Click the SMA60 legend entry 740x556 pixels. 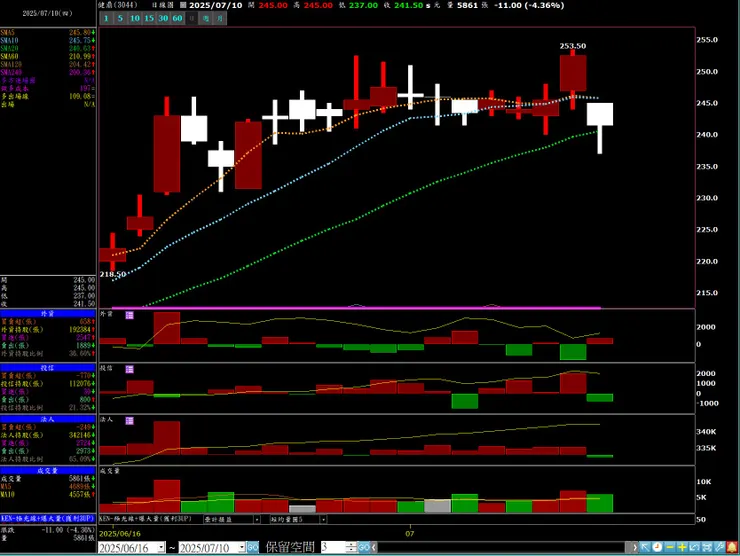[x=48, y=56]
